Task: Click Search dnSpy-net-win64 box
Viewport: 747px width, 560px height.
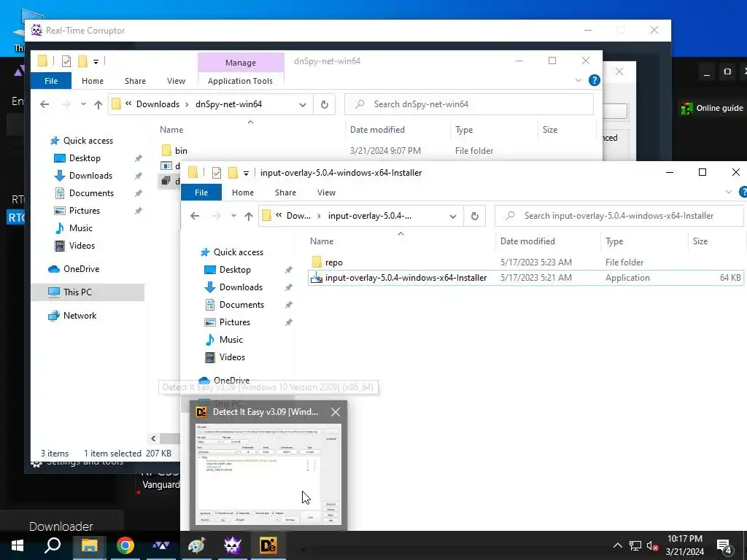Action: click(469, 104)
